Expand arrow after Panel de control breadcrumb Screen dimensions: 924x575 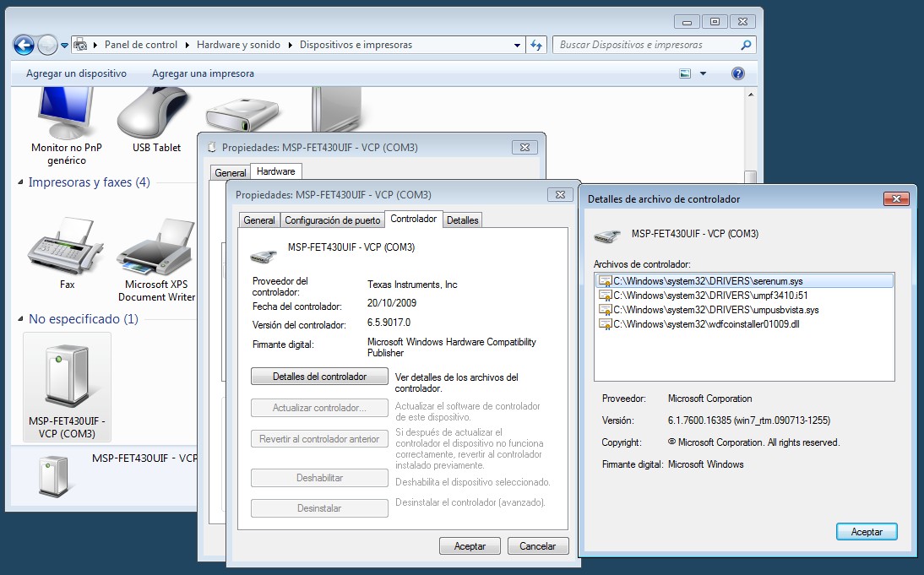coord(188,45)
